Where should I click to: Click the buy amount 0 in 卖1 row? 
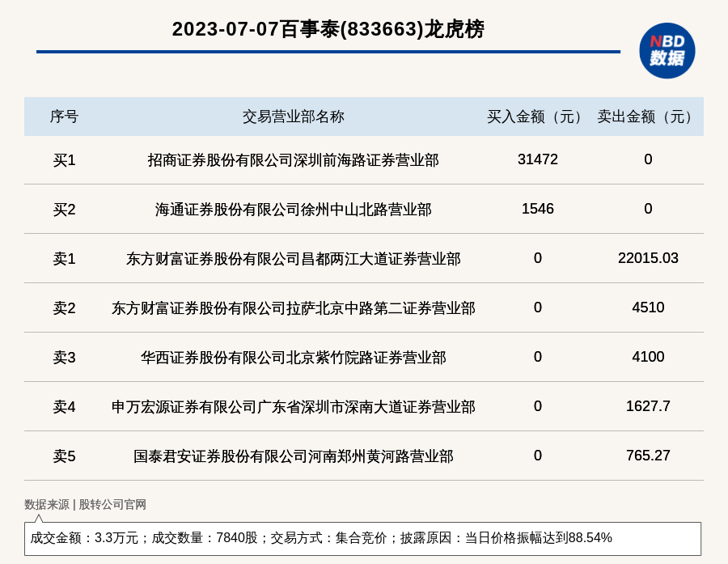click(x=538, y=258)
